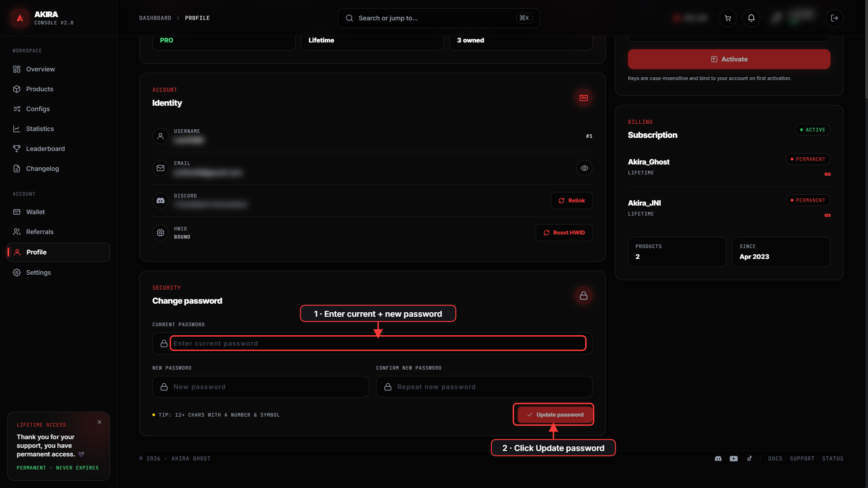Select Profile in sidebar
The image size is (868, 488).
(x=58, y=252)
